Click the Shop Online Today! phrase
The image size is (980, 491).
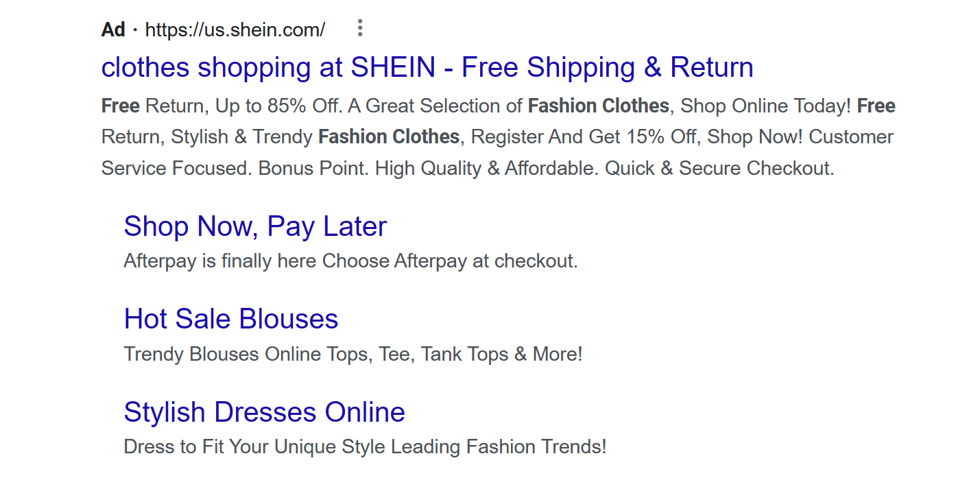pos(766,106)
